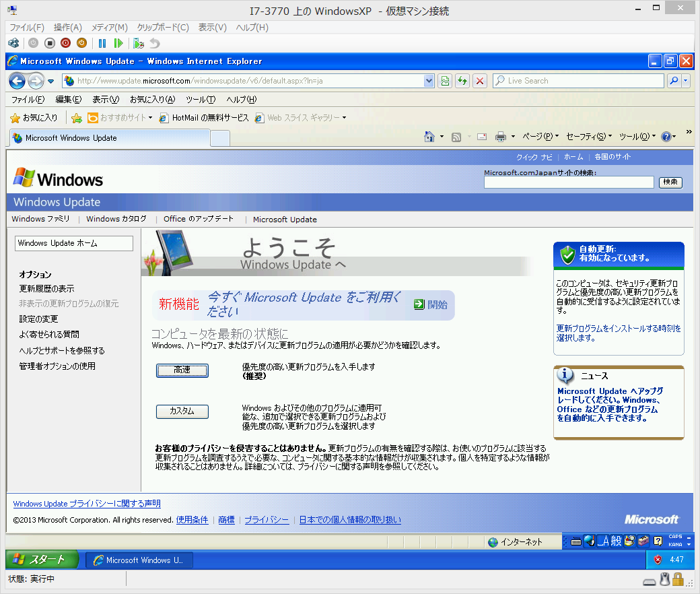The image size is (700, 594).
Task: Refresh the page with IE refresh icon
Action: (462, 81)
